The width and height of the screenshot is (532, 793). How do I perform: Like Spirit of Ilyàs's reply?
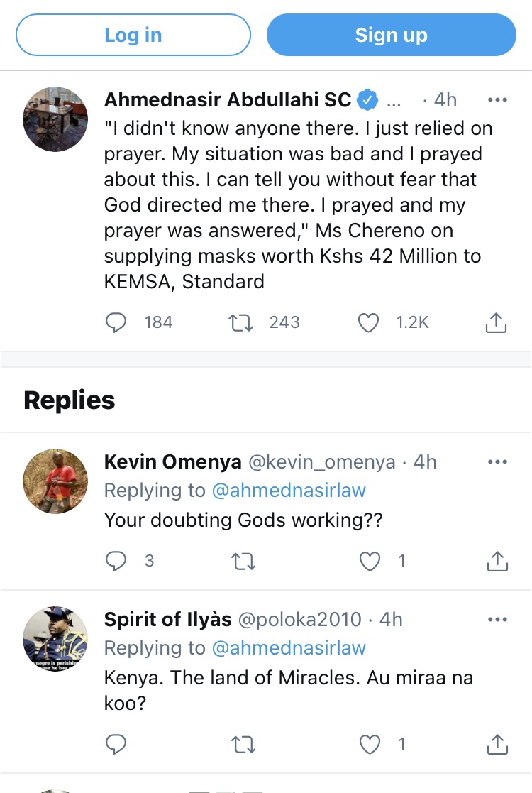click(370, 744)
